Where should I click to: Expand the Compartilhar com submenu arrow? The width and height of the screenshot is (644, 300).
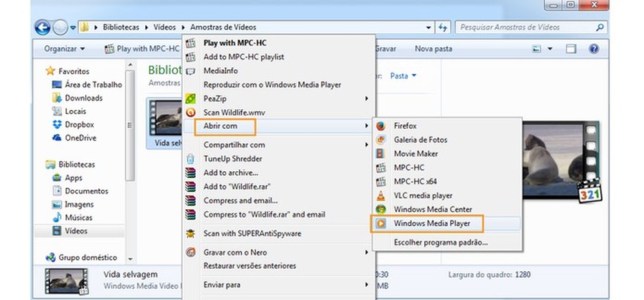coord(367,145)
